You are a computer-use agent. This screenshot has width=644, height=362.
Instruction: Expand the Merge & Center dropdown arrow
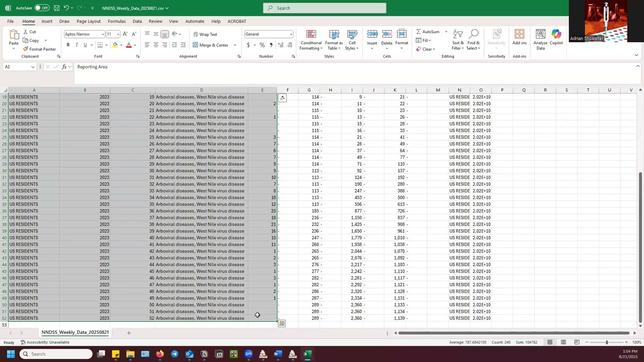click(234, 45)
